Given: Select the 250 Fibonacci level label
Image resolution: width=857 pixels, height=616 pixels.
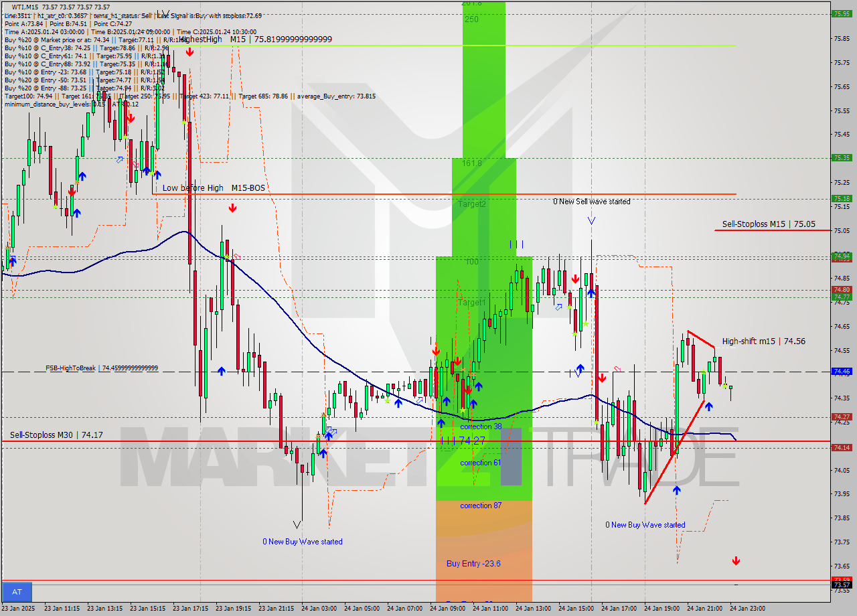Looking at the screenshot, I should (471, 19).
